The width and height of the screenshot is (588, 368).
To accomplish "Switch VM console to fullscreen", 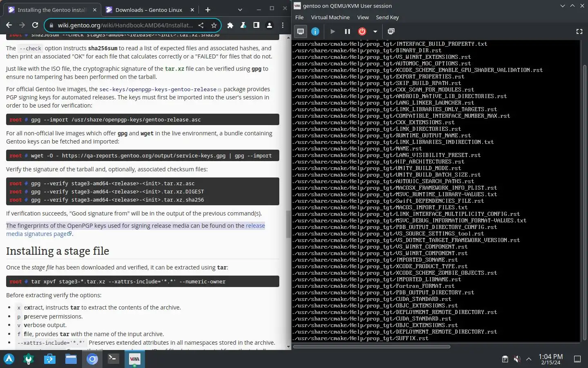I will [579, 31].
